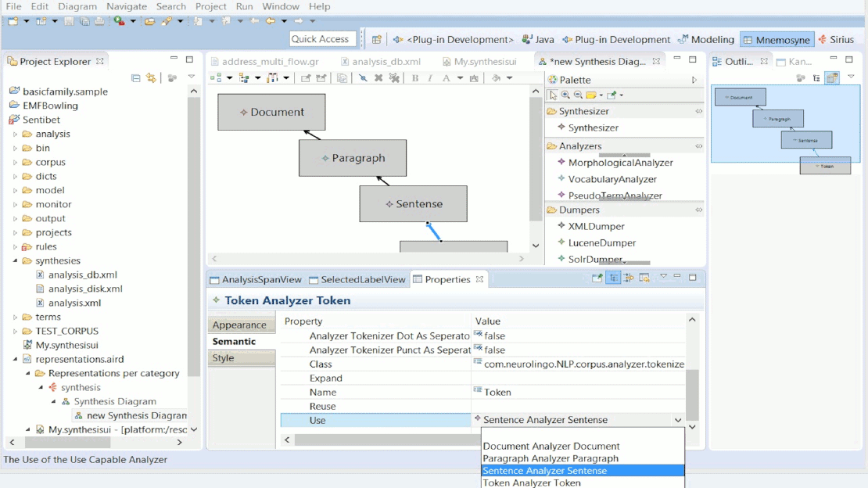Choose Document Analyzer Document from dropdown list
868x488 pixels.
(x=583, y=446)
